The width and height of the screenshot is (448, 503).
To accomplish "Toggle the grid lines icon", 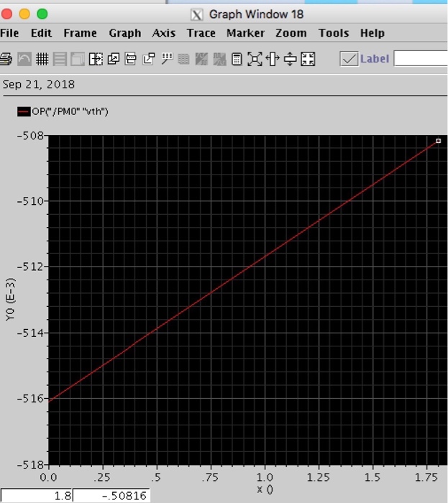I will pos(42,59).
